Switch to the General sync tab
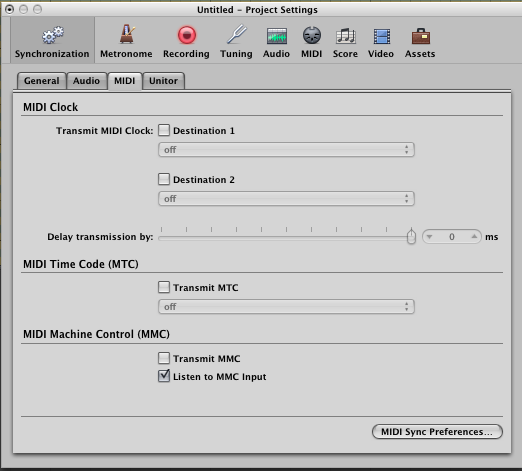The width and height of the screenshot is (522, 471). tap(42, 81)
